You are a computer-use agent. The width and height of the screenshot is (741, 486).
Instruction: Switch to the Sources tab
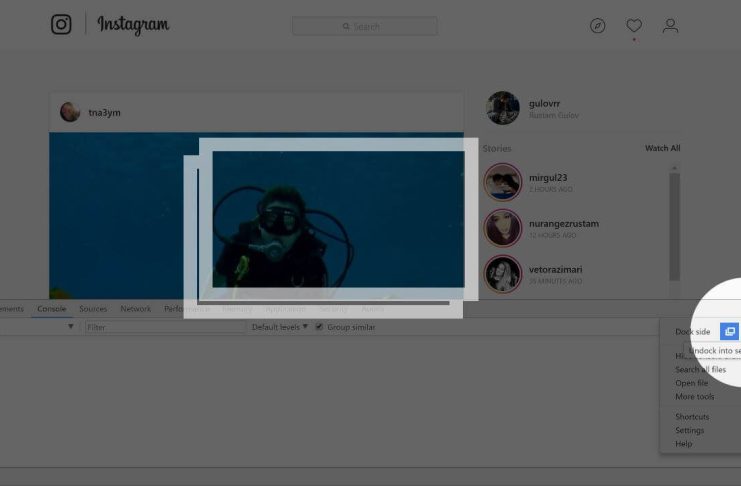pyautogui.click(x=93, y=309)
